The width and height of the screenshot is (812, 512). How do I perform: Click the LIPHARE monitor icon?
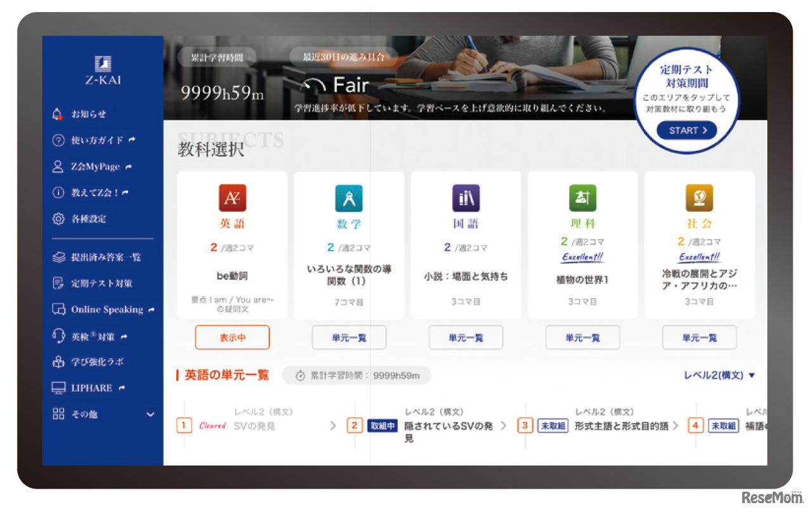[x=58, y=388]
